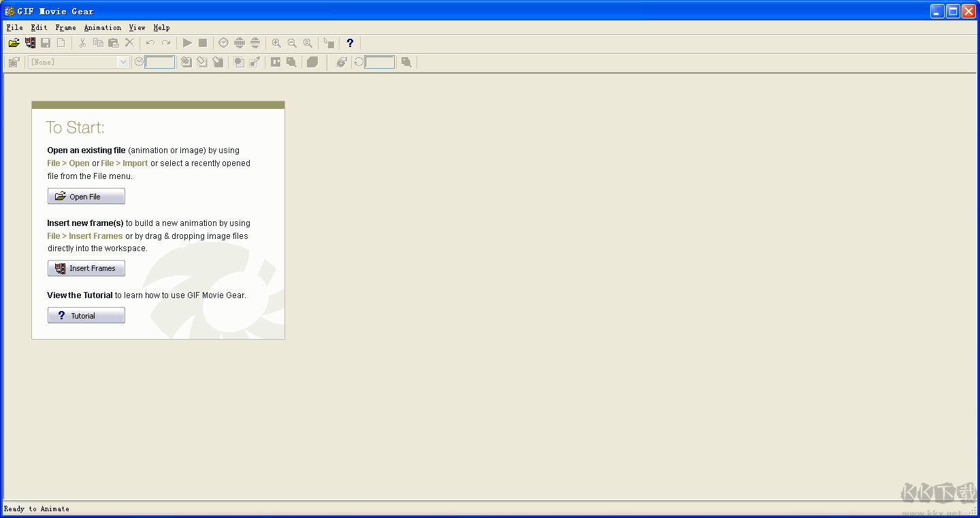The height and width of the screenshot is (518, 980).
Task: Click 'Ready to Animate' status bar text
Action: [x=37, y=508]
